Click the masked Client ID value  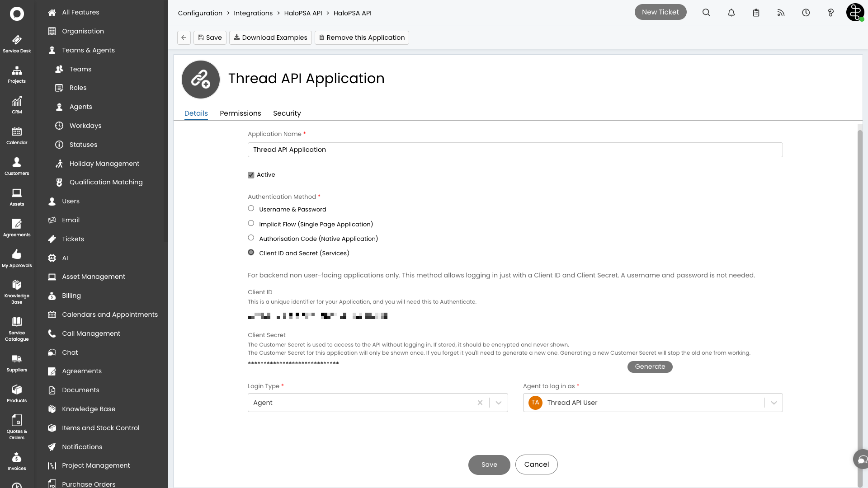point(318,316)
